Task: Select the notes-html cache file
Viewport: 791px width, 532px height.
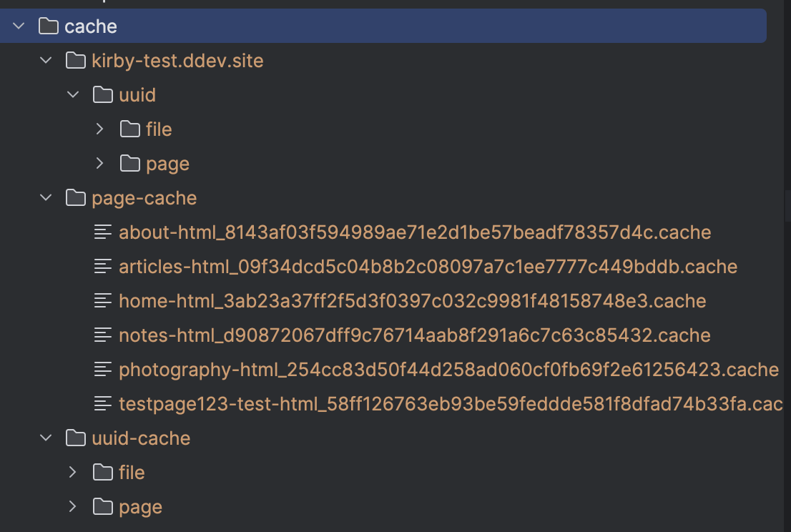Action: 415,335
